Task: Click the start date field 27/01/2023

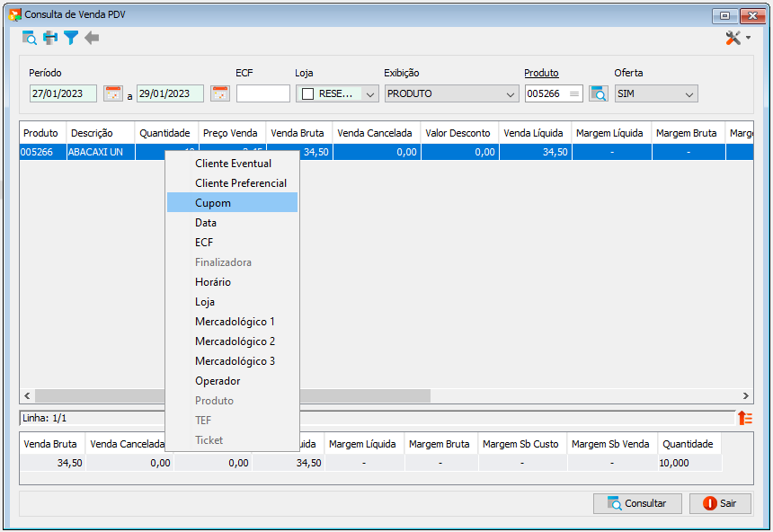Action: coord(63,93)
